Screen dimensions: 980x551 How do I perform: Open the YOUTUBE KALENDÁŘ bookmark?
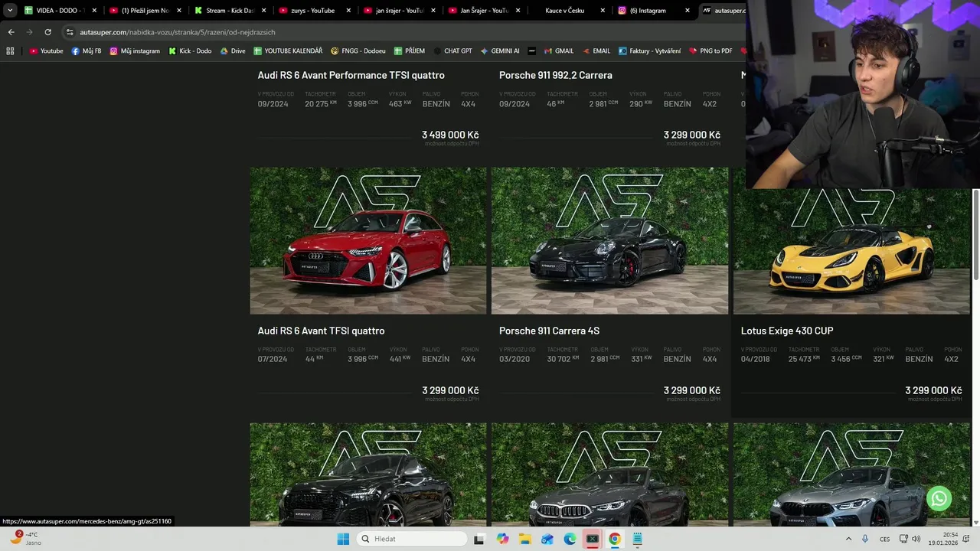[x=288, y=51]
